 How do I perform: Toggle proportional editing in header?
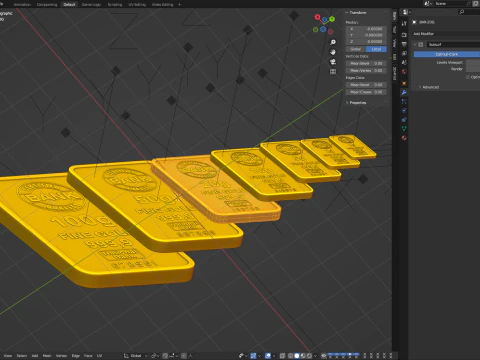tap(184, 356)
